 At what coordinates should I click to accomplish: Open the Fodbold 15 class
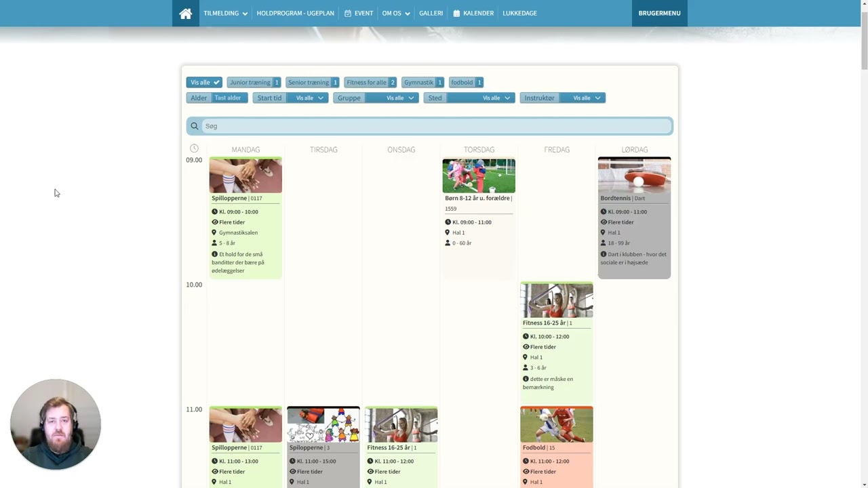tap(557, 447)
